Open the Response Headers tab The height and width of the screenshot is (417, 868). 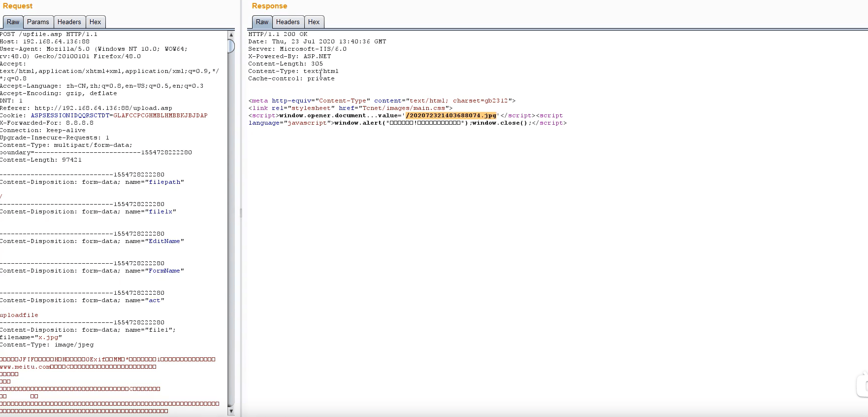coord(288,22)
